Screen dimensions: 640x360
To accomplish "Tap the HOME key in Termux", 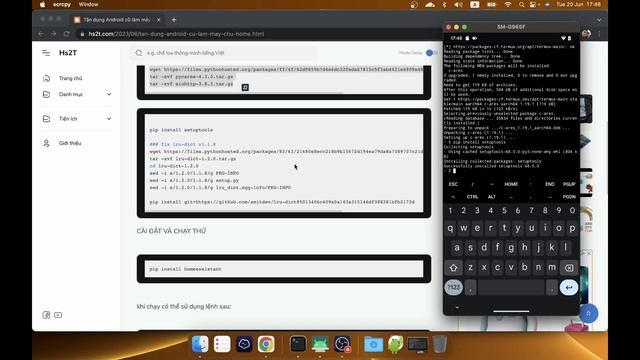I will [511, 184].
